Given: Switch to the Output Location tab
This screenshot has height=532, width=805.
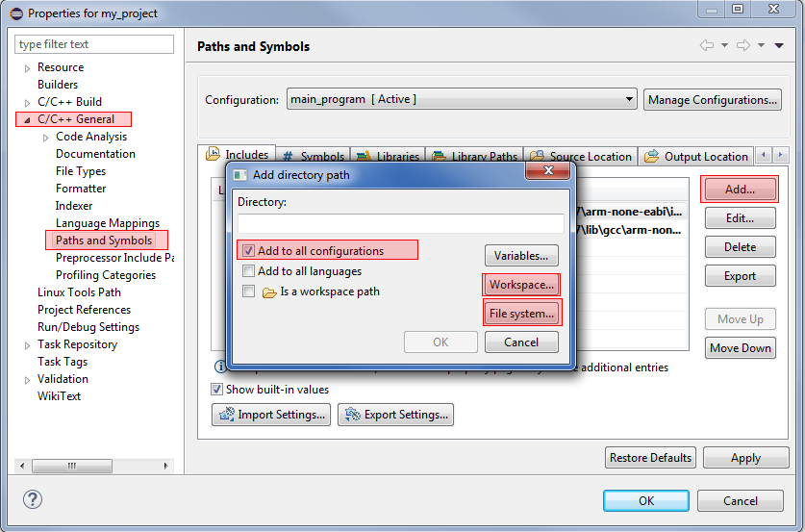Looking at the screenshot, I should point(696,156).
